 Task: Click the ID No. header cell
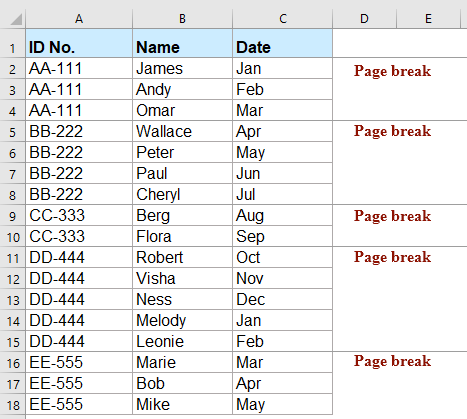pos(79,43)
